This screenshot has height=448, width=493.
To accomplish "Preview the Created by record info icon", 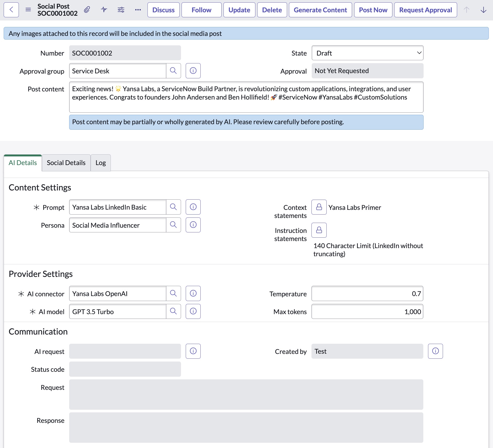I will click(x=435, y=351).
